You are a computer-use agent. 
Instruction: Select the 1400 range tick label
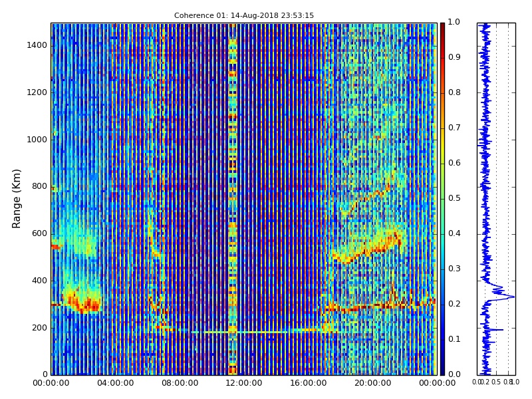coord(37,45)
